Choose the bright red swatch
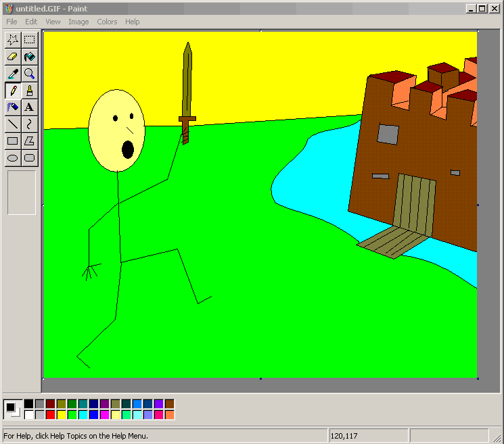The width and height of the screenshot is (504, 444). coord(51,415)
